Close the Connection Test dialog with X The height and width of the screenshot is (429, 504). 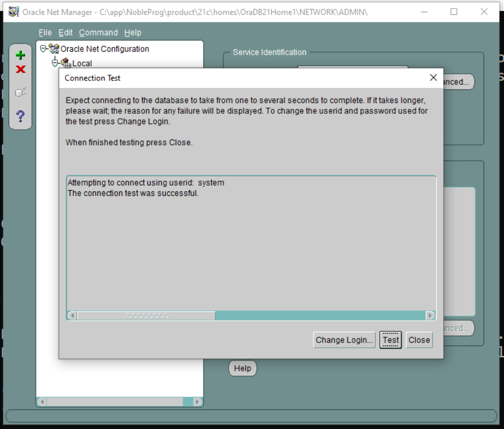pyautogui.click(x=433, y=78)
